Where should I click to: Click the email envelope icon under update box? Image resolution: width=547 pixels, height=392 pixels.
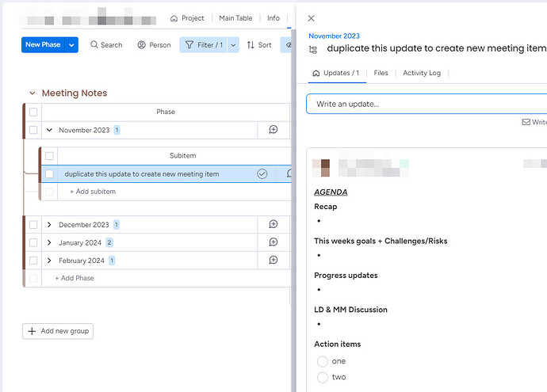(x=526, y=122)
